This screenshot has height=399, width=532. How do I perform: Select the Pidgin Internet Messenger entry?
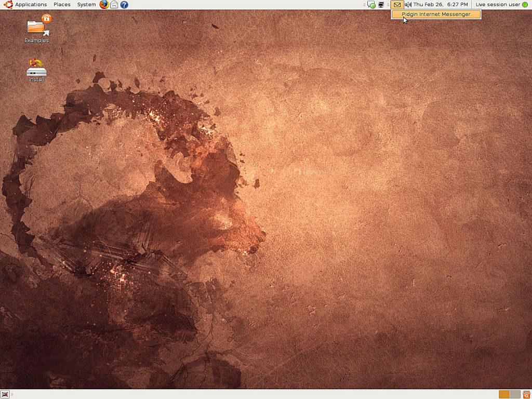(435, 14)
